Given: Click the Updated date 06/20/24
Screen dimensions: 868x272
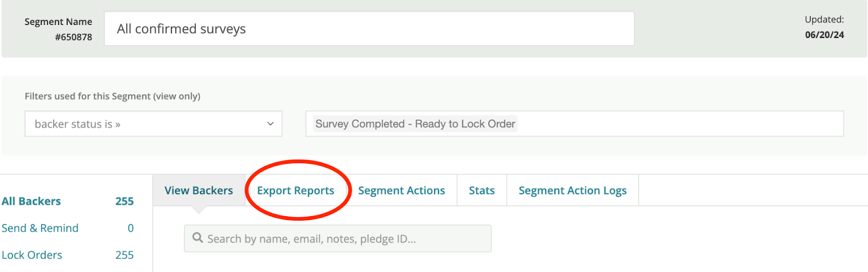Looking at the screenshot, I should [x=825, y=35].
